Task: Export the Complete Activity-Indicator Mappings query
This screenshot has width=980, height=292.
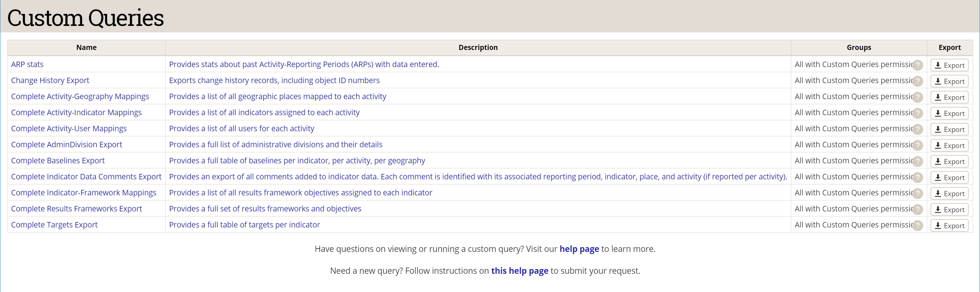Action: [x=949, y=113]
